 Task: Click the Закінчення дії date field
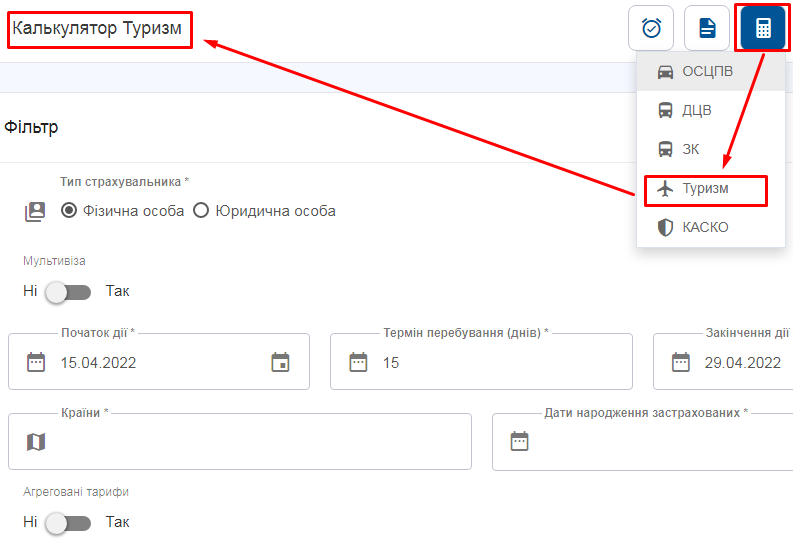click(723, 362)
